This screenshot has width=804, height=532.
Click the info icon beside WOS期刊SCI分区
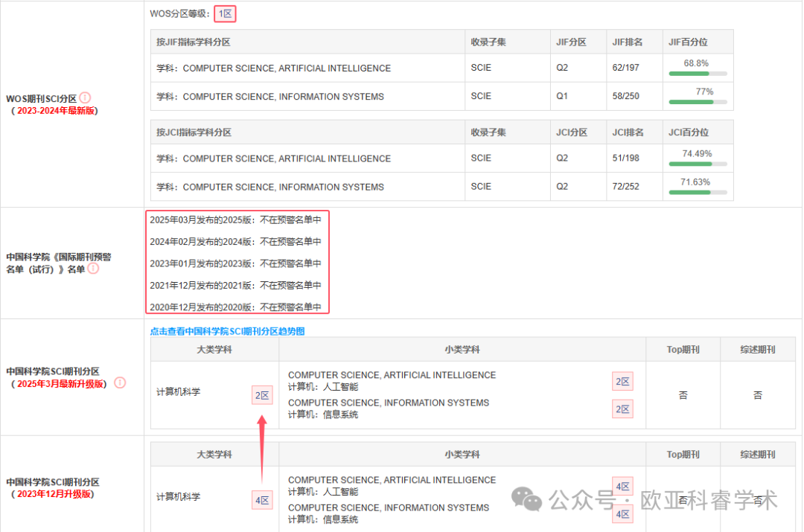85,97
